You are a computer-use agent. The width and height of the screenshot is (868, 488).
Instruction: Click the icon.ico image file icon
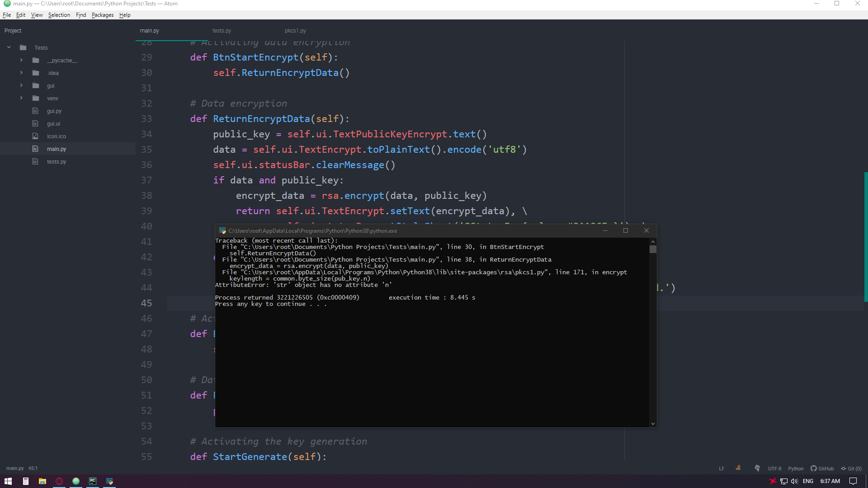pyautogui.click(x=35, y=136)
